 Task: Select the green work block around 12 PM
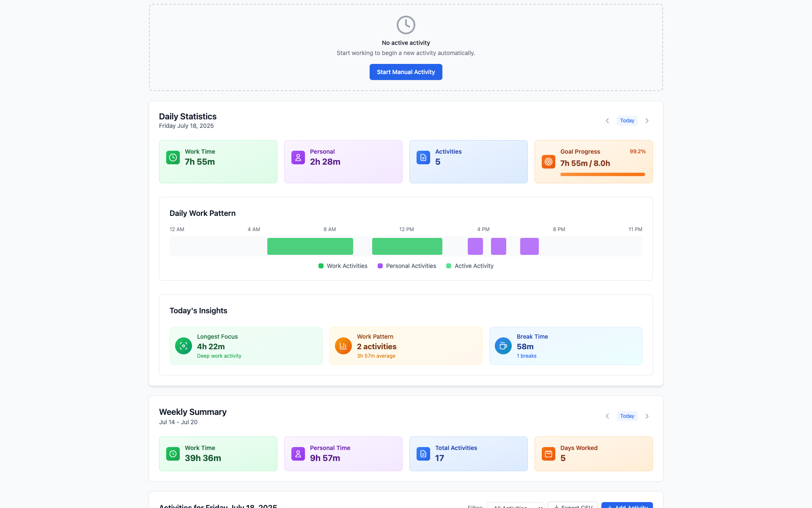pos(407,246)
